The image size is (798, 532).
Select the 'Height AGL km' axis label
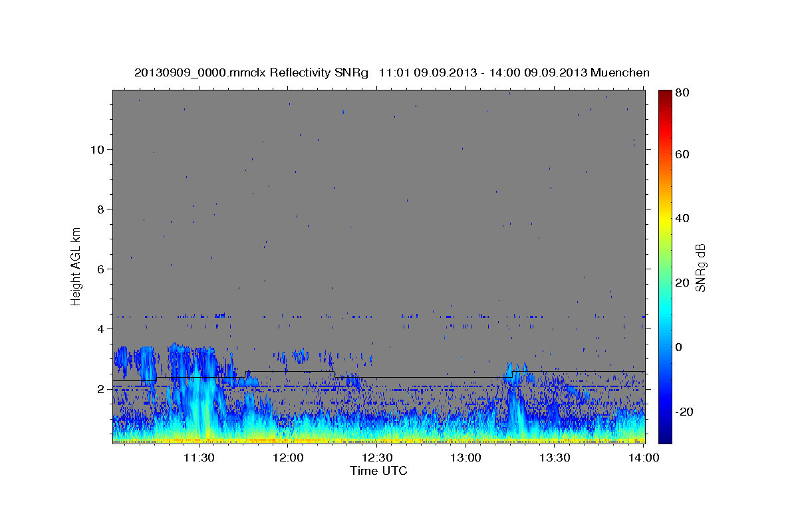[76, 267]
